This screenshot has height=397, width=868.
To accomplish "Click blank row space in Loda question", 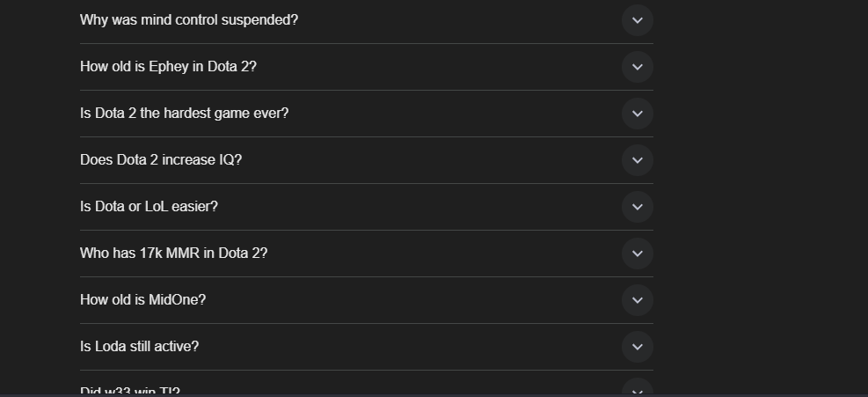I will coord(410,347).
